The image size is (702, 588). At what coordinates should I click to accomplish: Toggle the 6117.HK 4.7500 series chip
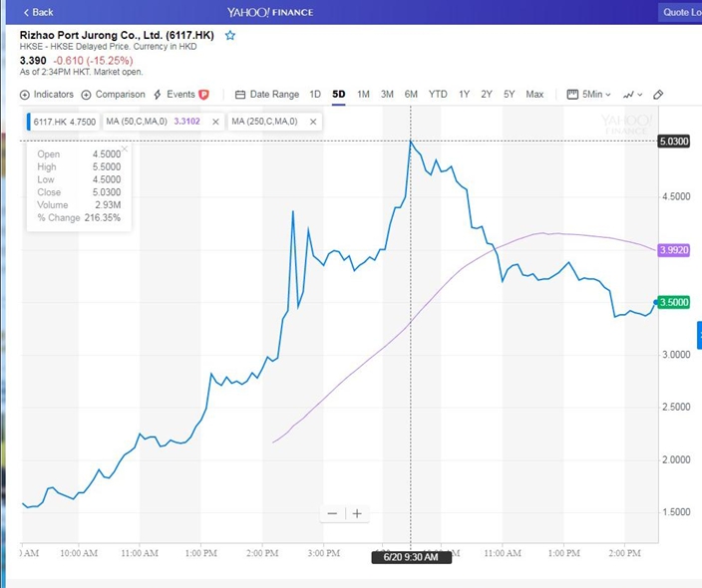click(x=63, y=122)
